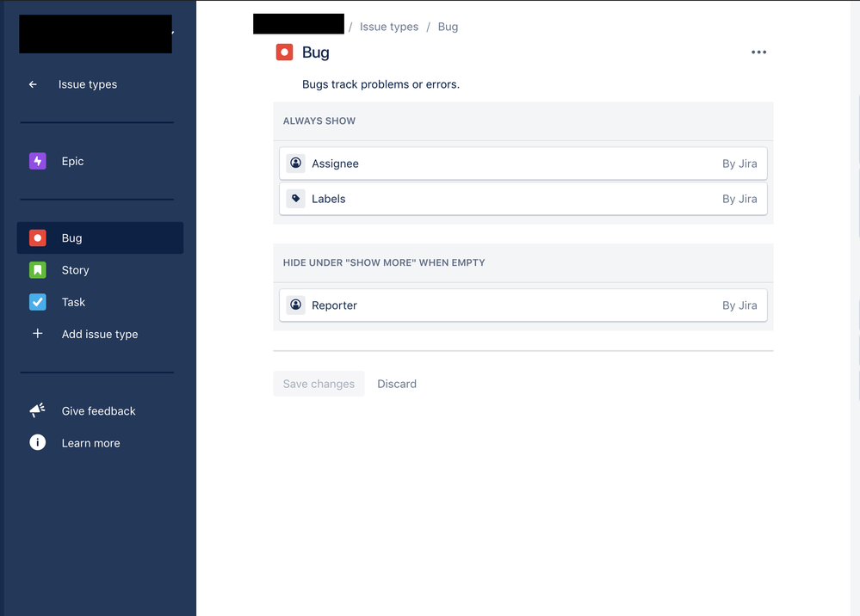860x616 pixels.
Task: Click the Bug title heading
Action: tap(315, 52)
